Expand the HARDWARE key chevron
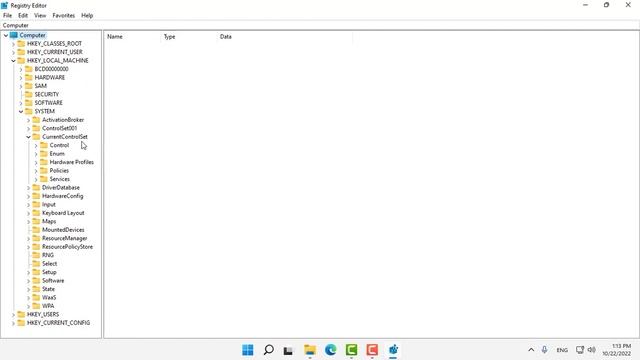640x360 pixels. (21, 78)
